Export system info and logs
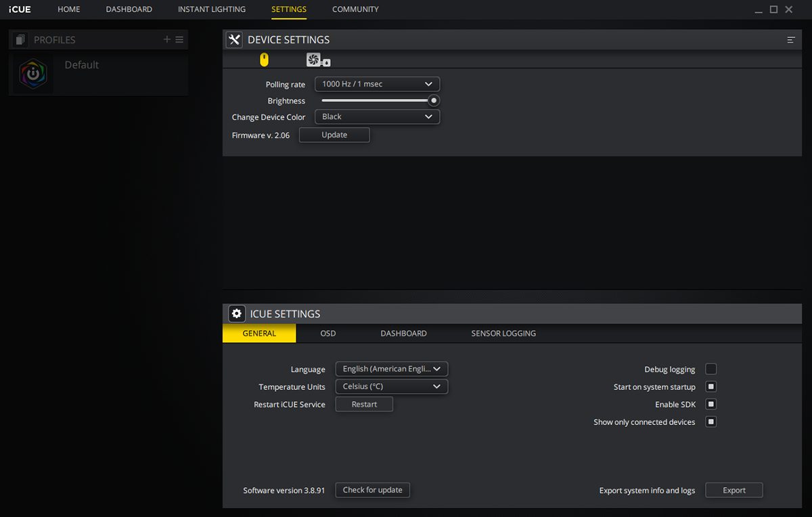Viewport: 812px width, 517px height. coord(734,490)
